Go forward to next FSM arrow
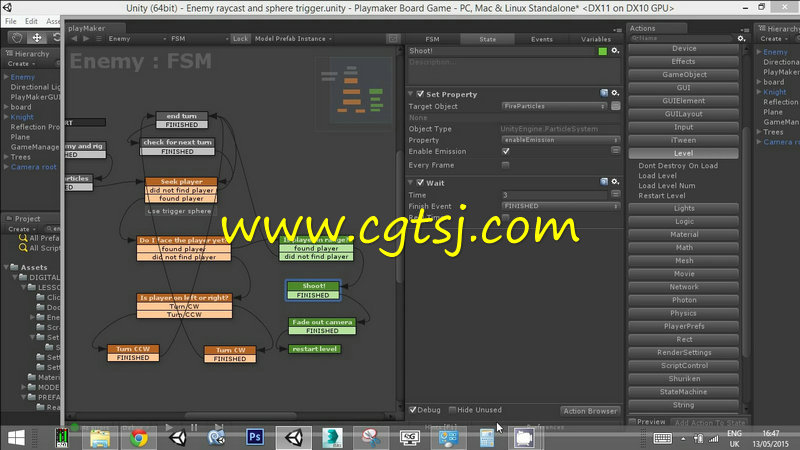This screenshot has width=800, height=450. 86,39
